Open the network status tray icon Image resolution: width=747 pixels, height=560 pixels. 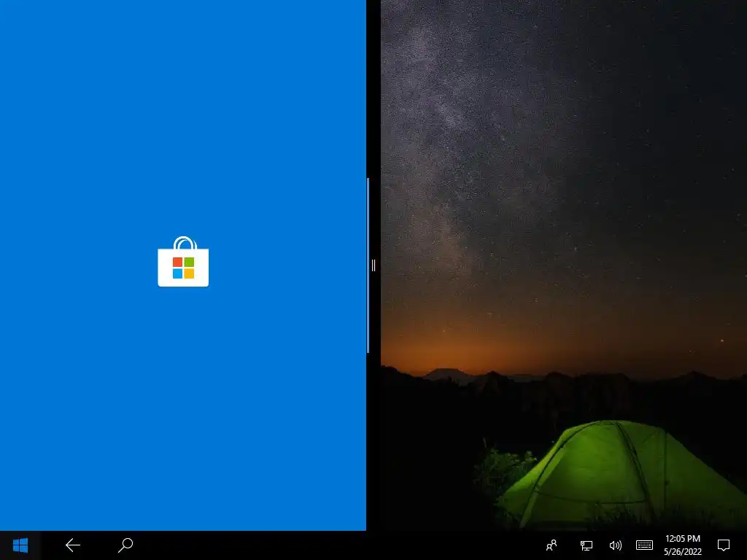click(586, 545)
